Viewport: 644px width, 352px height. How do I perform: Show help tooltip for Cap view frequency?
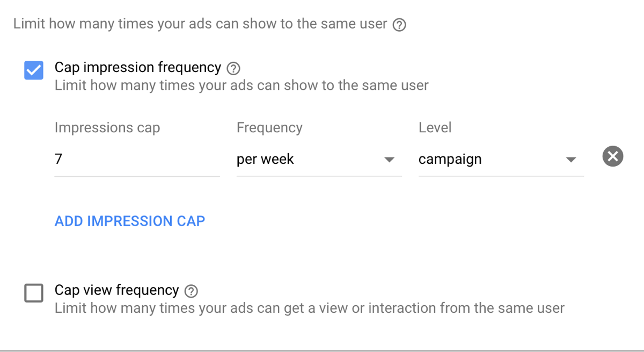[x=191, y=291]
